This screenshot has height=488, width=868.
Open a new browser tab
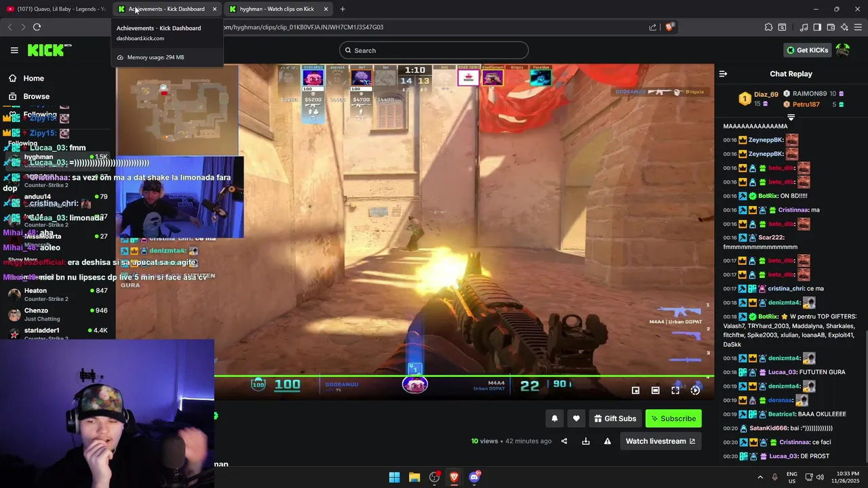point(342,9)
